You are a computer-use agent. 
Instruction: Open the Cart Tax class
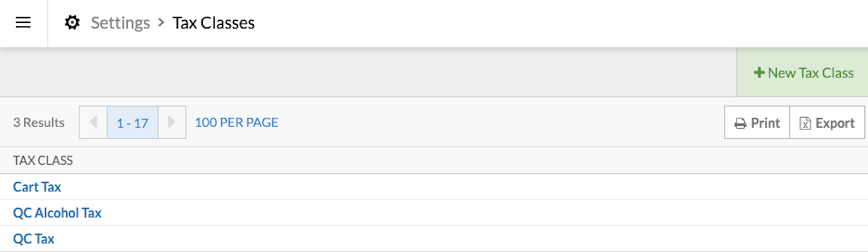(x=37, y=186)
